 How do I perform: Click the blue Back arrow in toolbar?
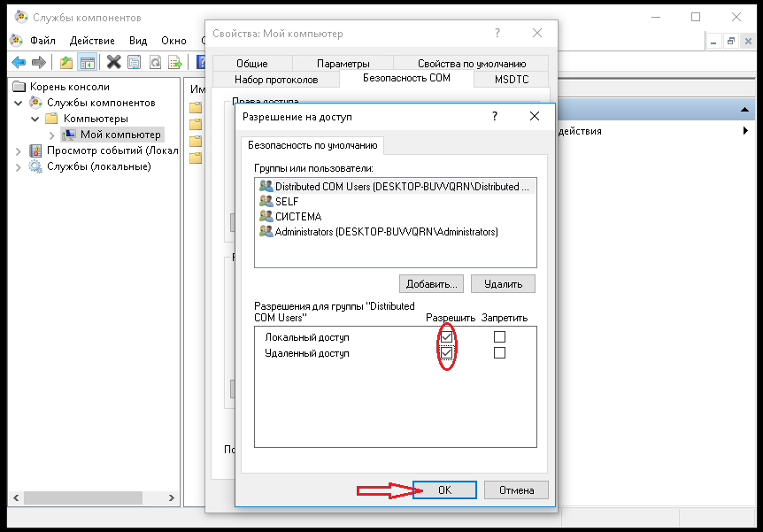[x=19, y=62]
